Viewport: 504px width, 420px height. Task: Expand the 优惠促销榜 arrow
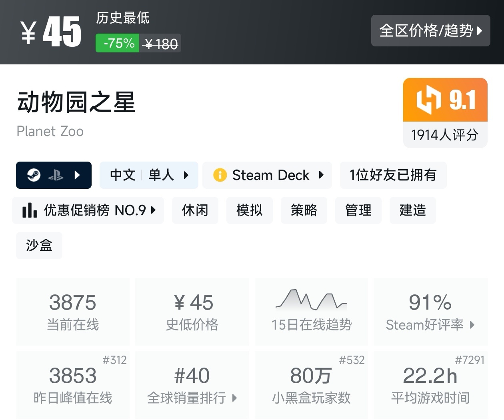click(153, 210)
